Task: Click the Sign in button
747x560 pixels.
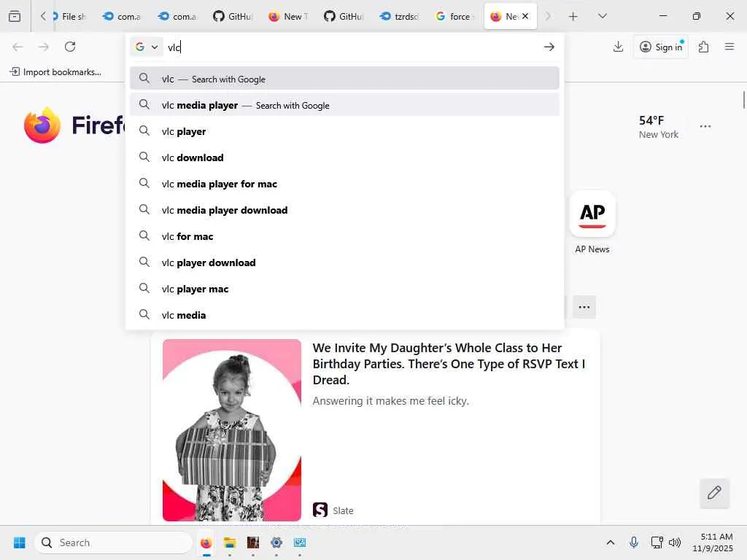Action: click(x=661, y=47)
